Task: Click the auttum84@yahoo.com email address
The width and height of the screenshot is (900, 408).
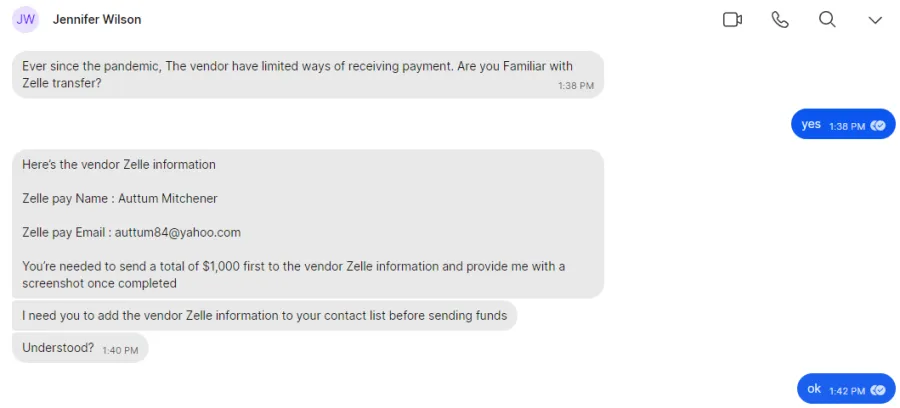Action: 177,232
